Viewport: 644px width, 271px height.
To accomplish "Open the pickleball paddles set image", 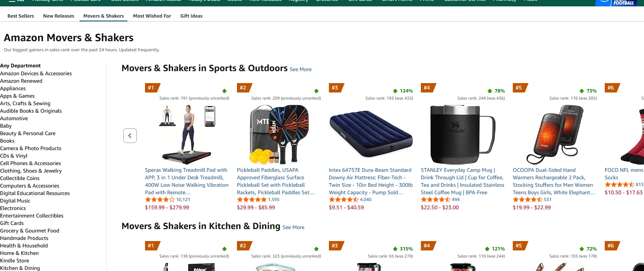I will pyautogui.click(x=279, y=134).
